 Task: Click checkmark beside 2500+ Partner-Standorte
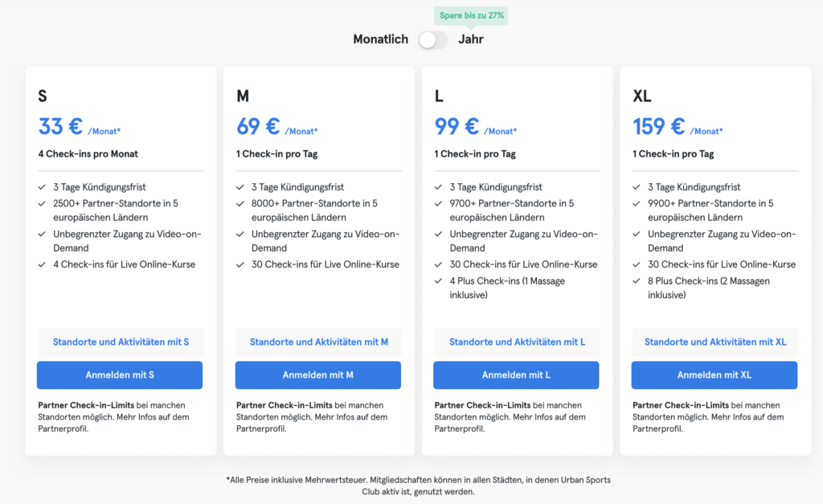pos(42,203)
